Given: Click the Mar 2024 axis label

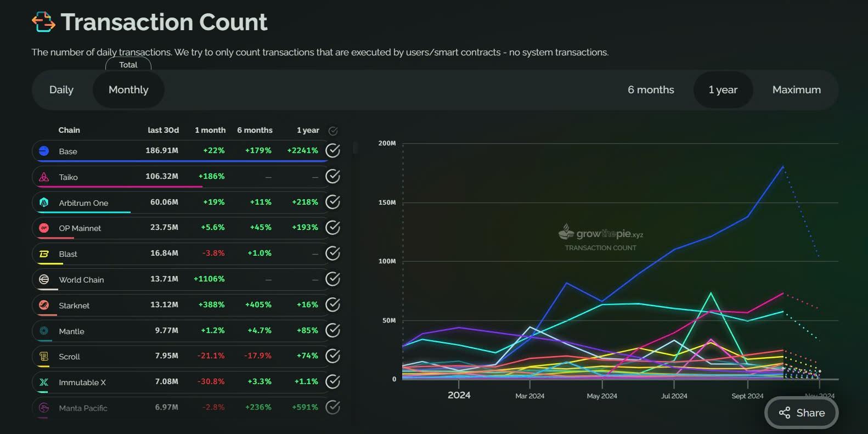Looking at the screenshot, I should (x=530, y=396).
